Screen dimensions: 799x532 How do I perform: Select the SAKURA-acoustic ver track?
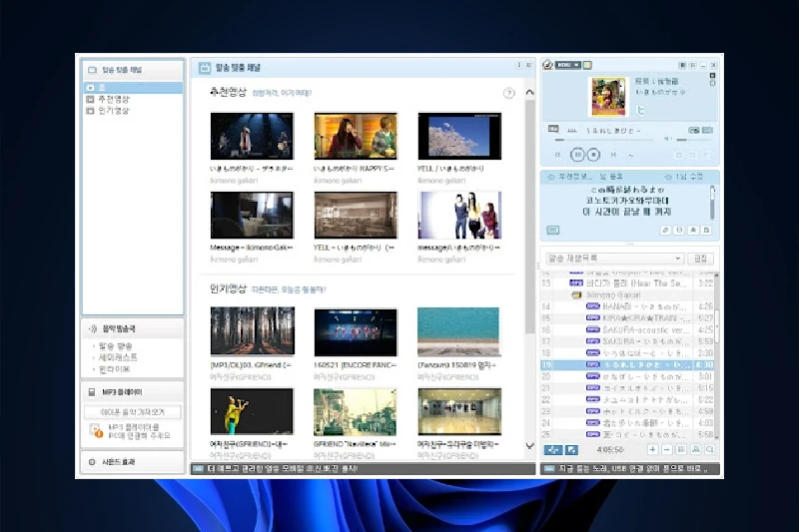coord(627,330)
